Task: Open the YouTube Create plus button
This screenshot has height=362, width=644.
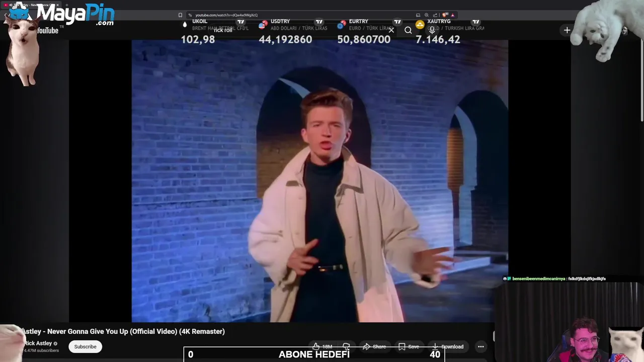Action: click(x=567, y=30)
